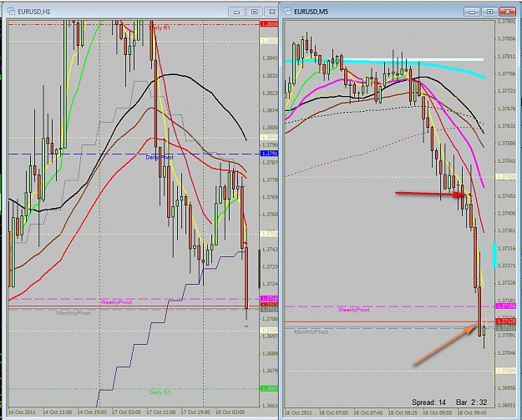
Task: Click the 14 Oct 2011 date on H1 time axis
Action: (22, 412)
